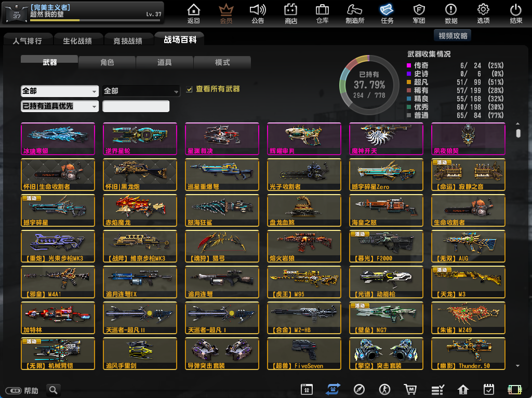
Task: Click the weapon search text field
Action: pyautogui.click(x=136, y=106)
